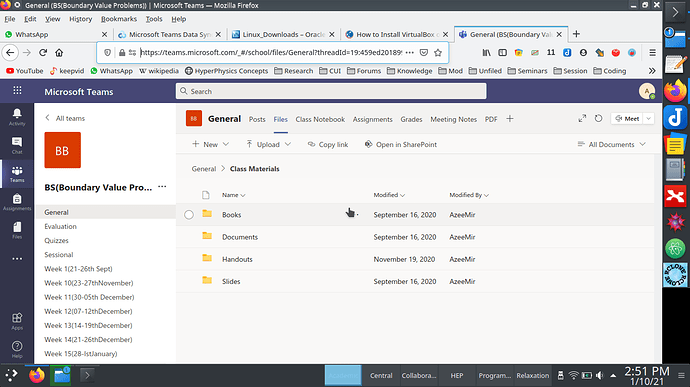Close the Linux_Downloads browser tab
This screenshot has width=690, height=387.
click(332, 34)
